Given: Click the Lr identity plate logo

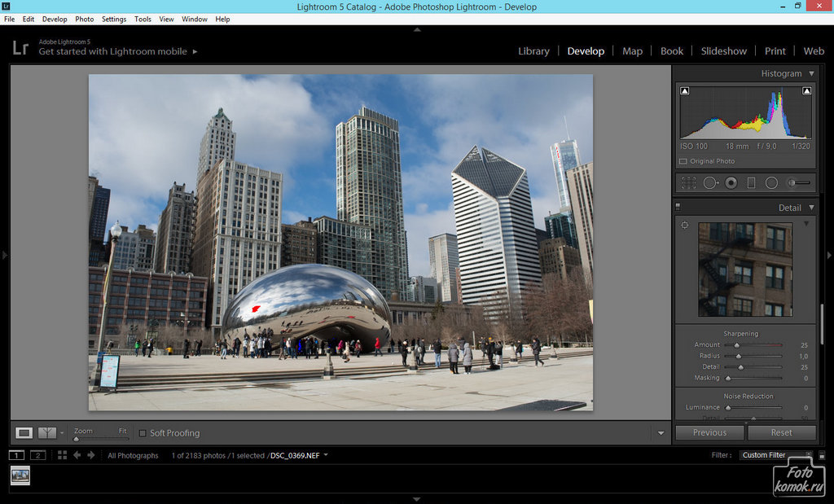Looking at the screenshot, I should click(20, 48).
